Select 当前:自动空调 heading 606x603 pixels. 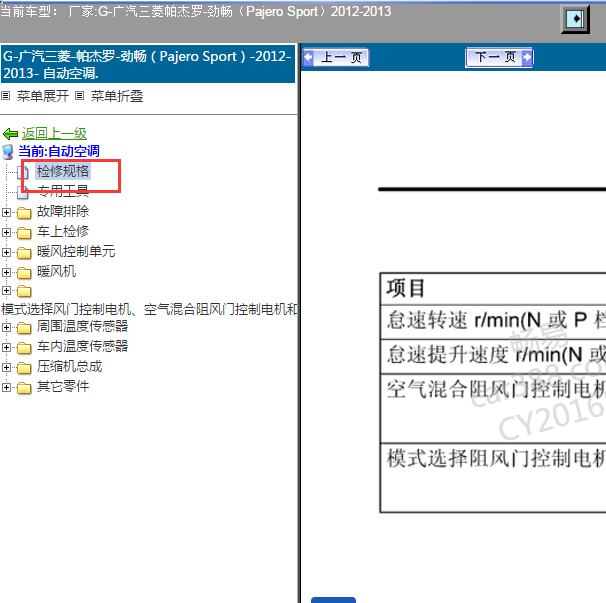click(x=59, y=151)
